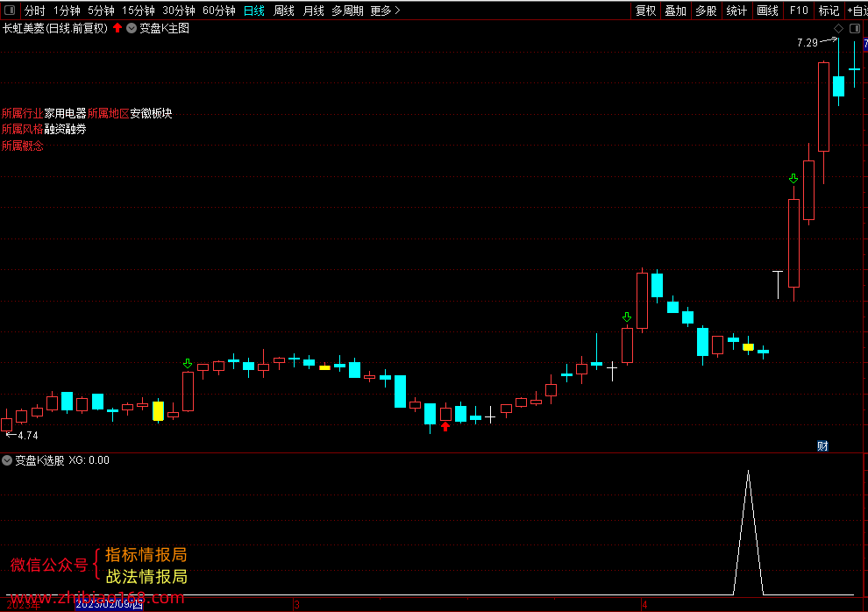This screenshot has width=868, height=612.
Task: Select the 5分钟 period
Action: (102, 11)
